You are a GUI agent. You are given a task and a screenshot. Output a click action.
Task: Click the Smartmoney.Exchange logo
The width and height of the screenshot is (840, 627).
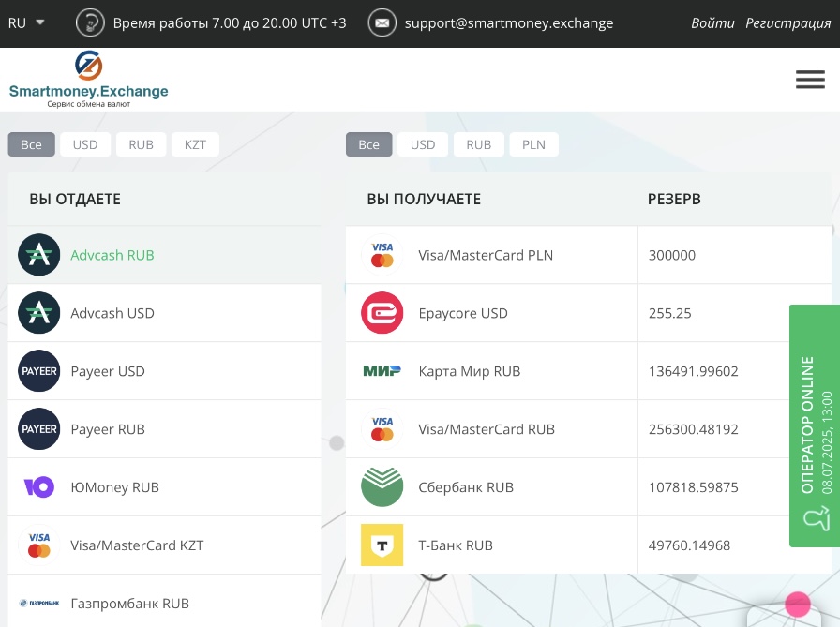pyautogui.click(x=88, y=80)
